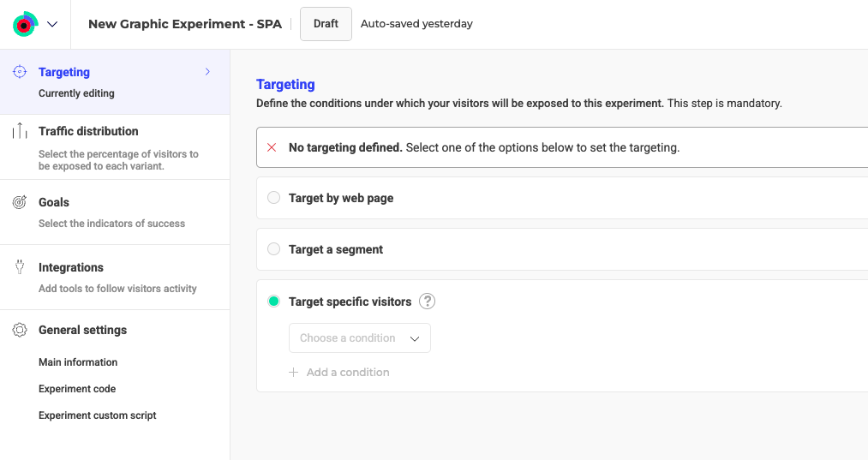Viewport: 868px width, 460px height.
Task: Expand the dropdown arrow next to app logo
Action: tap(52, 24)
